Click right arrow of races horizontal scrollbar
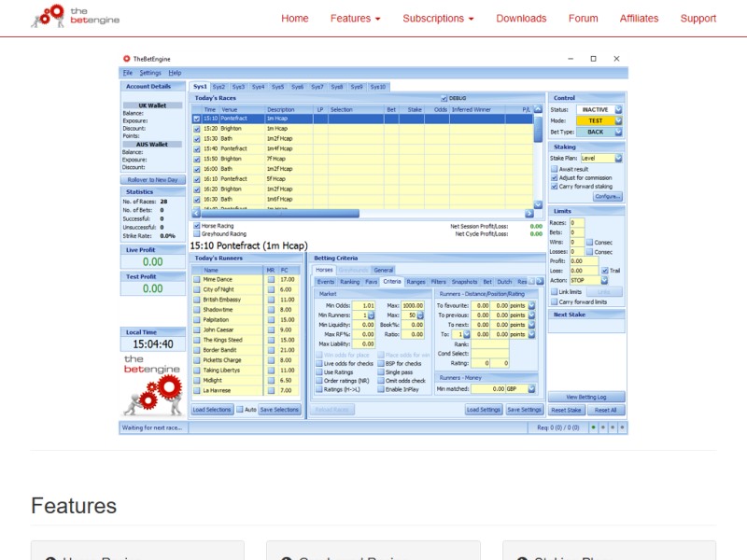Viewport: 747px width, 560px height. pos(529,214)
